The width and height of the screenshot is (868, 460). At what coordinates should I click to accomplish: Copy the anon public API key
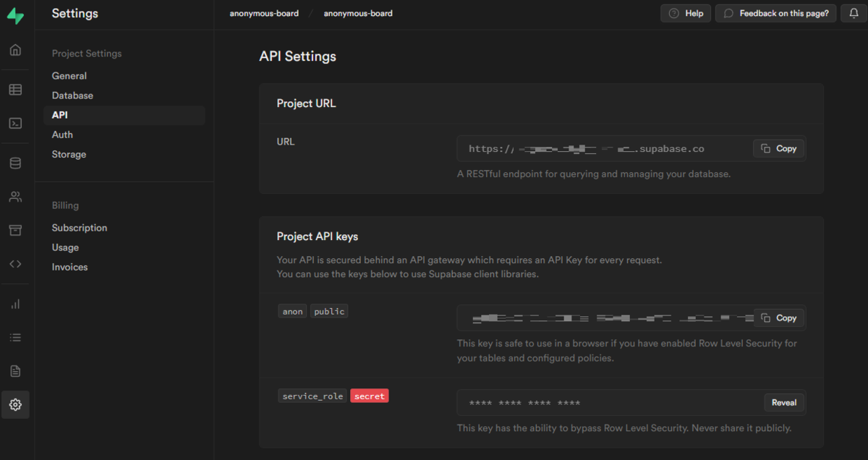(x=779, y=318)
